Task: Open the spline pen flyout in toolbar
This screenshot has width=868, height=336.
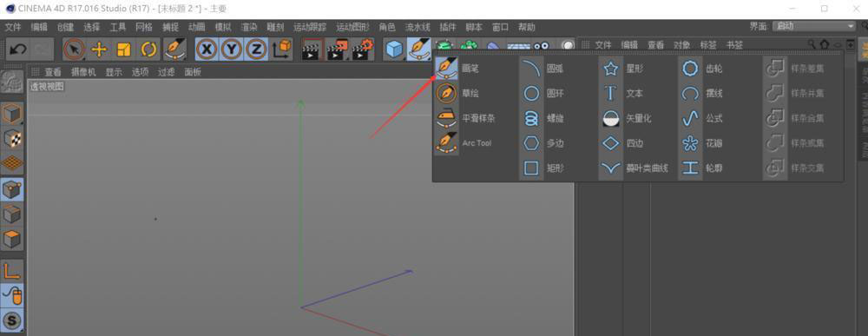Action: 419,49
